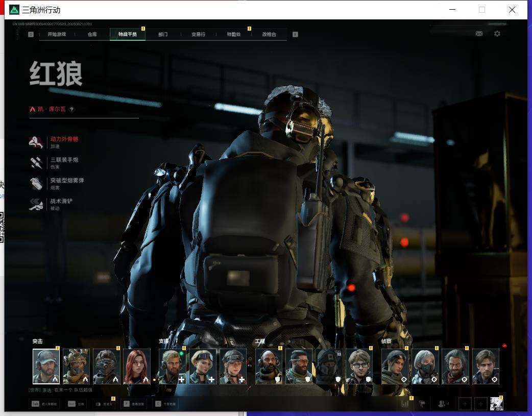Screen dimensions: 532x416
Task: Select the 战术滑铲 passive skill icon
Action: (x=36, y=204)
